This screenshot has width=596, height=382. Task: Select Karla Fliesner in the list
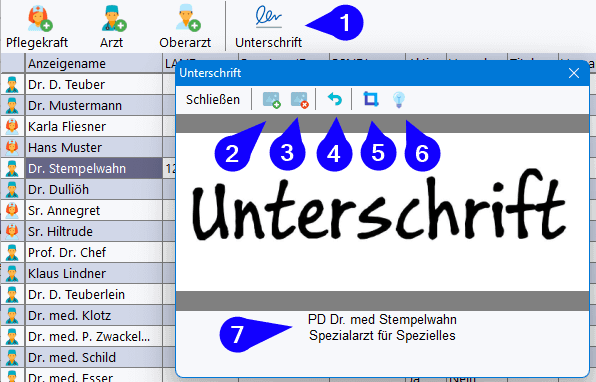pyautogui.click(x=94, y=127)
